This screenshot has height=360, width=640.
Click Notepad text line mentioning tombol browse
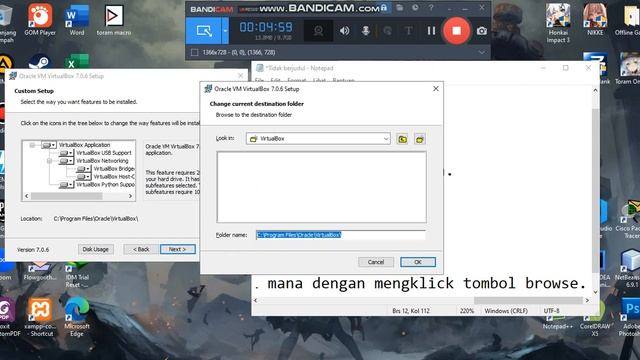coord(420,283)
